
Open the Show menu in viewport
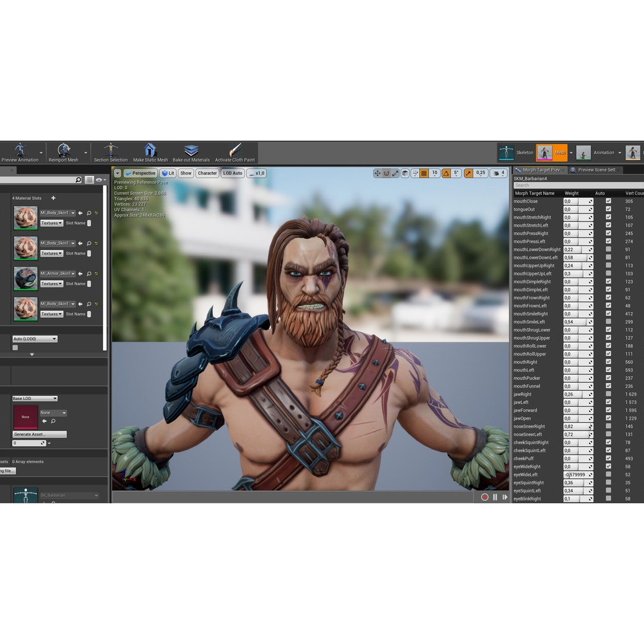(185, 174)
